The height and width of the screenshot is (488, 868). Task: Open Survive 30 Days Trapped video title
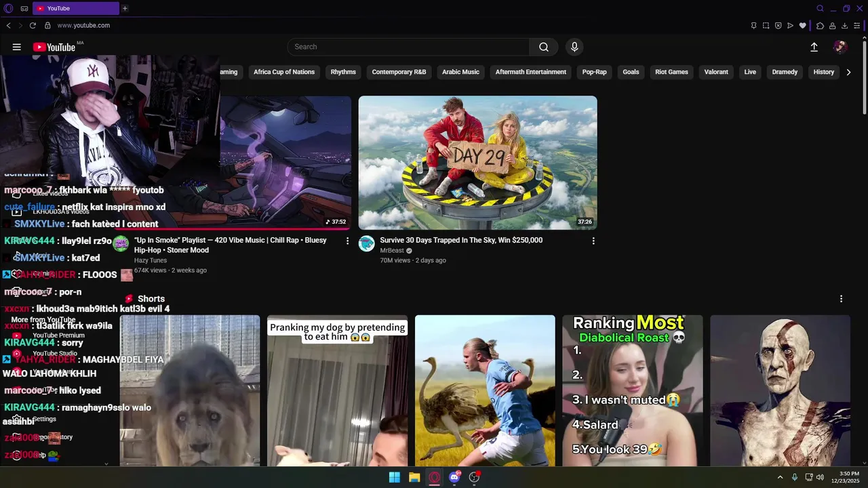click(x=461, y=240)
